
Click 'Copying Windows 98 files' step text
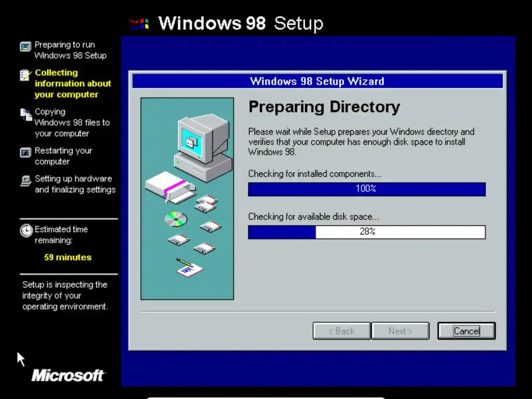72,123
